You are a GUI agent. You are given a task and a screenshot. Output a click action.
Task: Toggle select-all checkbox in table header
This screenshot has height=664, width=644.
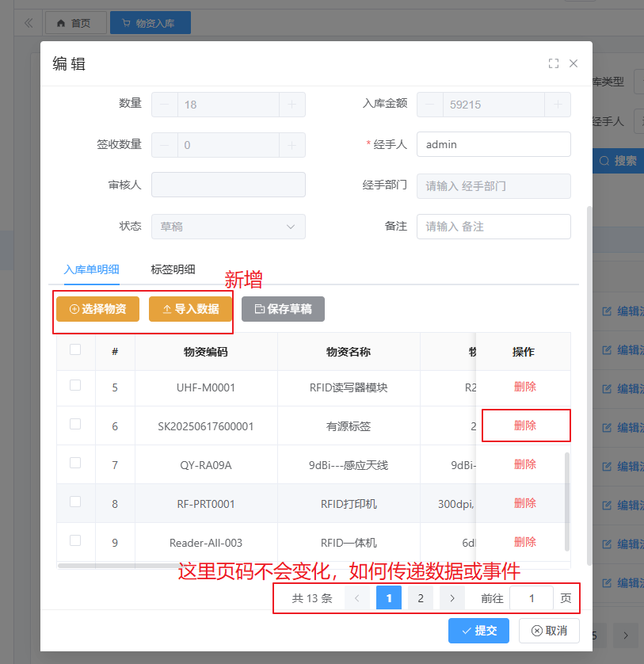click(x=75, y=349)
